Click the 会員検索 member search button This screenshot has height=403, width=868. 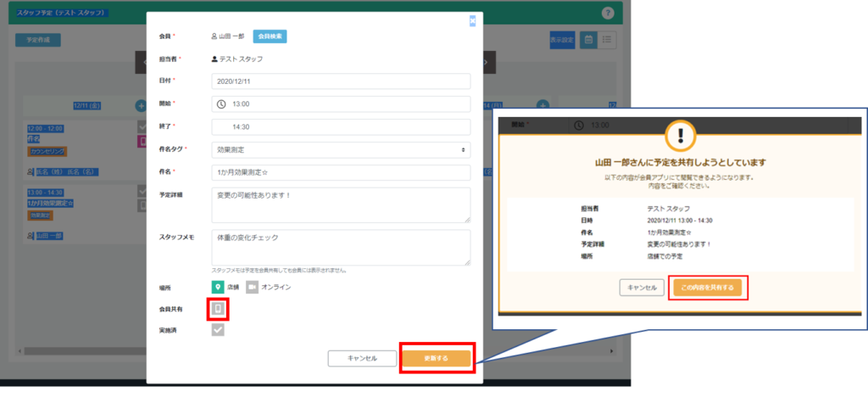pyautogui.click(x=270, y=36)
